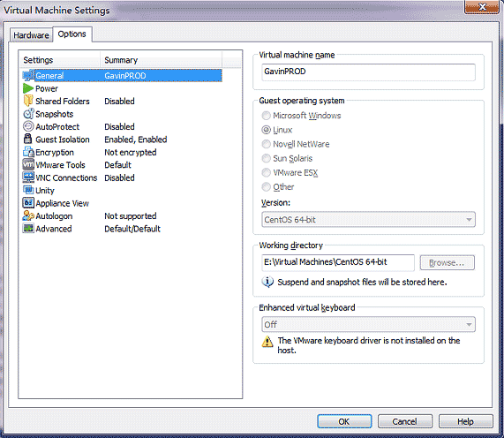Click the Autologon users icon
This screenshot has width=504, height=438.
point(28,215)
